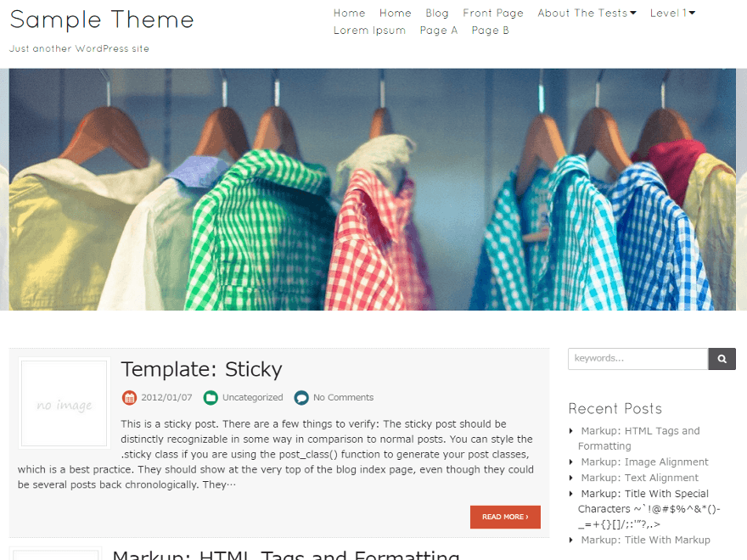Click the search magnifier icon
The height and width of the screenshot is (560, 747).
point(721,358)
